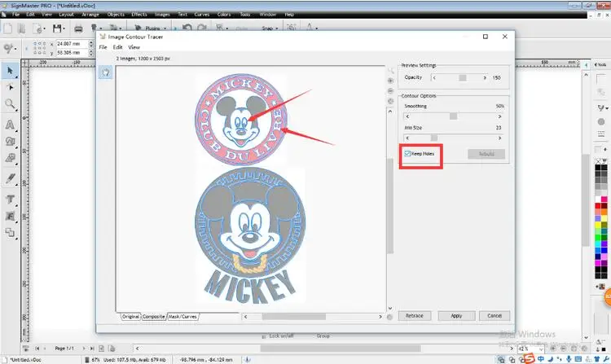Image resolution: width=611 pixels, height=364 pixels.
Task: Switch to the Mask/Curves tab
Action: 182,317
